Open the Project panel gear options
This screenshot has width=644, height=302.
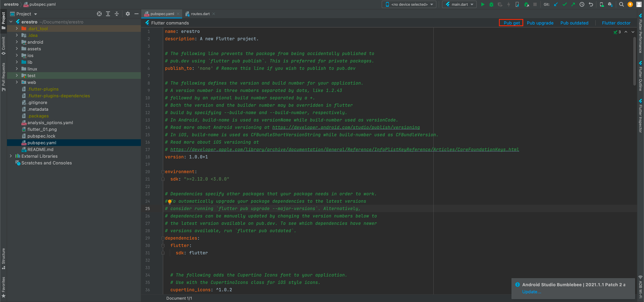pyautogui.click(x=128, y=14)
